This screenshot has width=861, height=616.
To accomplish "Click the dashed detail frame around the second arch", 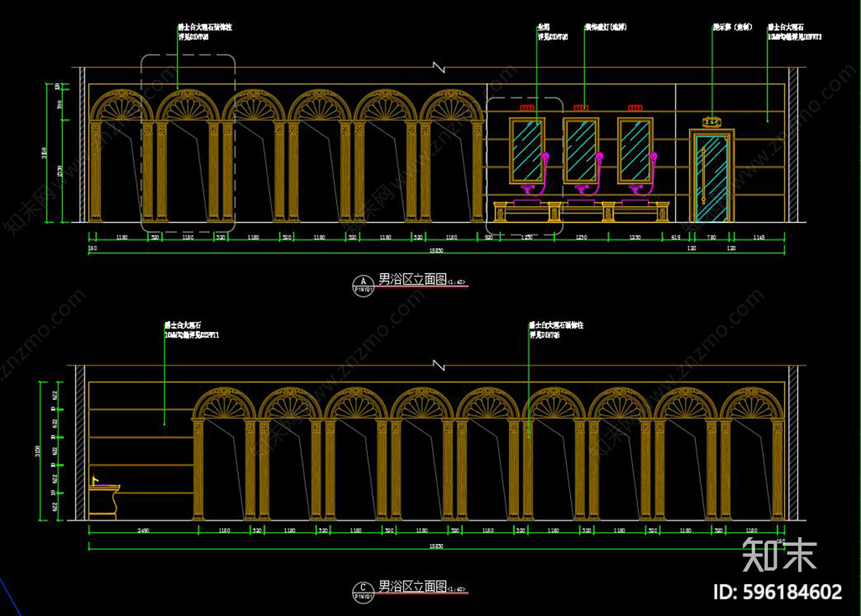I will point(188,144).
